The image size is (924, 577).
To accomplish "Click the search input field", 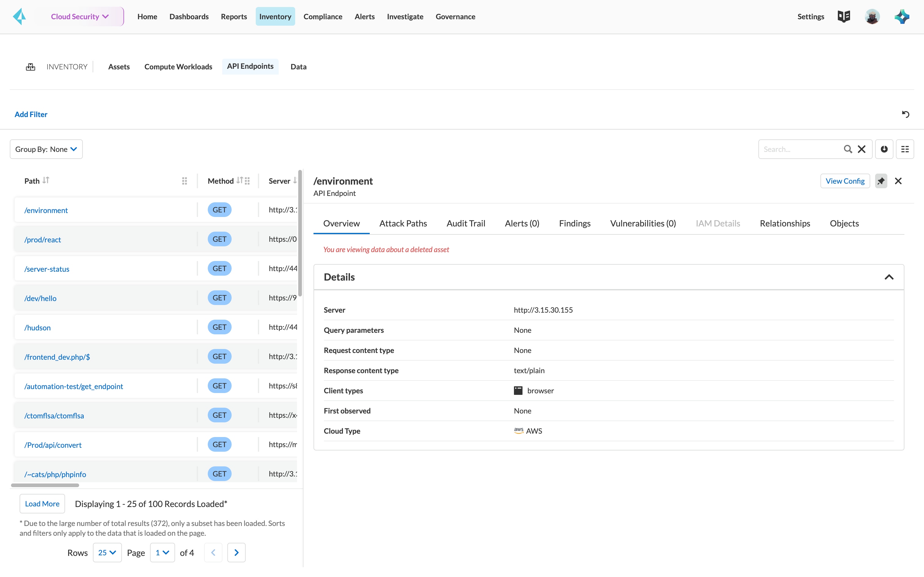I will coord(801,149).
